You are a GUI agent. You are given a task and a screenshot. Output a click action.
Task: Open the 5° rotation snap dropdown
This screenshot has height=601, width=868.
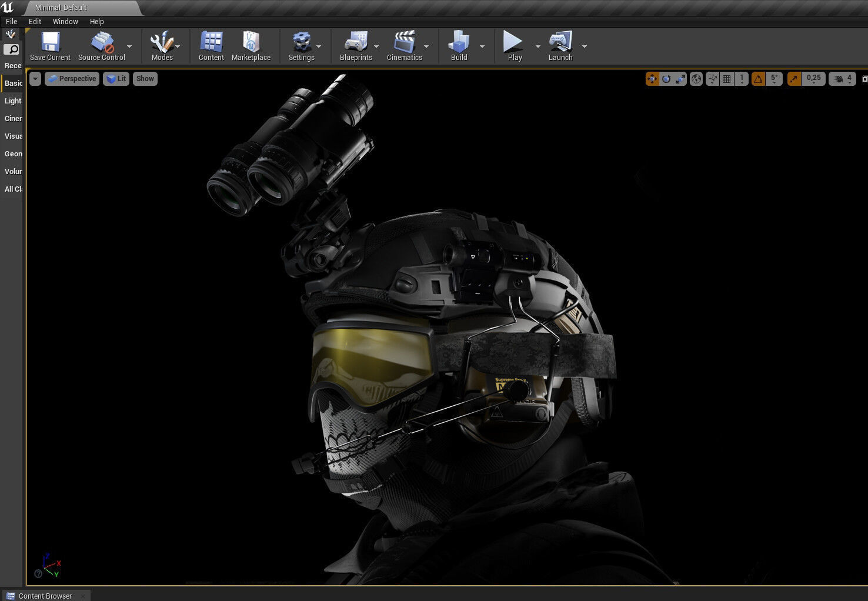coord(774,79)
